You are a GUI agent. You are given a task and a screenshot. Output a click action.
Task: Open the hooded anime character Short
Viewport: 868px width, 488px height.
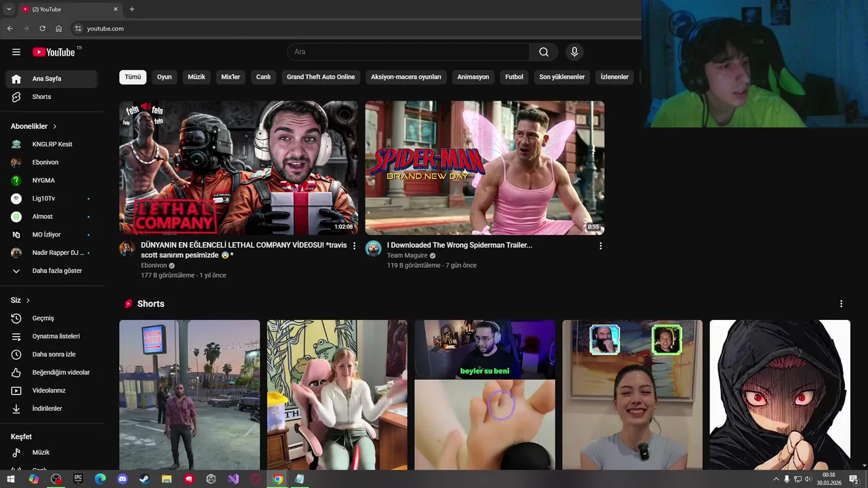point(780,395)
